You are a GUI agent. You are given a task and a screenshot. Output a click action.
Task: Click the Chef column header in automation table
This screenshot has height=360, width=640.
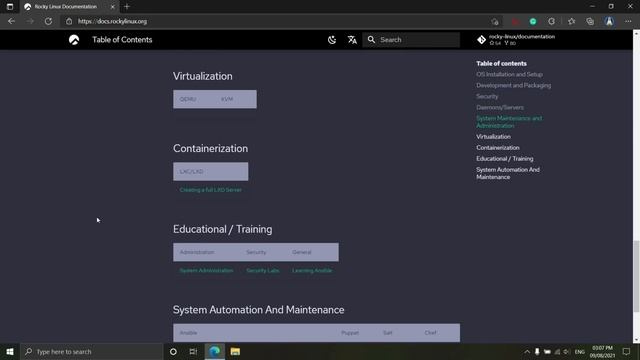430,333
